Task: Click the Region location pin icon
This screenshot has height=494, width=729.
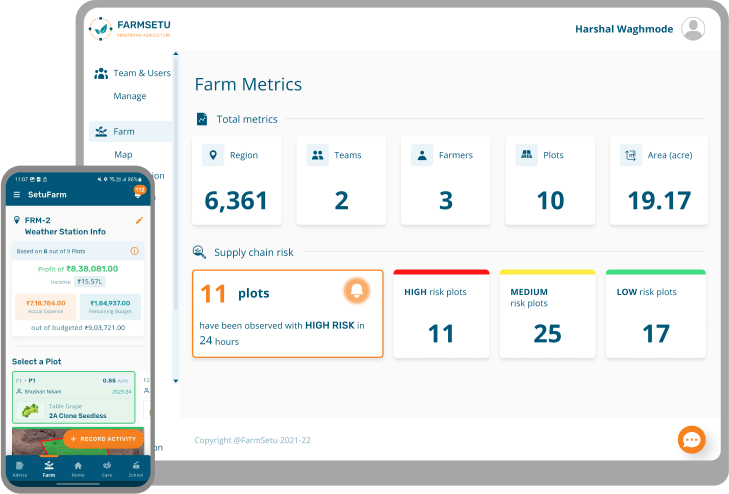Action: click(x=212, y=155)
